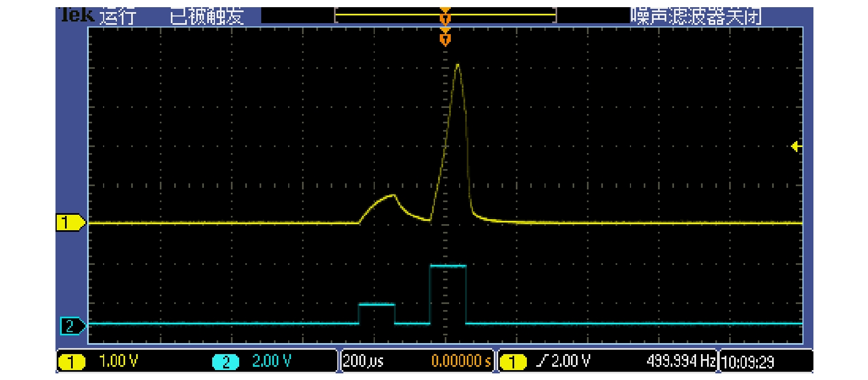868x380 pixels.
Task: Click the yellow channel 1 ground-level marker
Action: click(x=71, y=223)
